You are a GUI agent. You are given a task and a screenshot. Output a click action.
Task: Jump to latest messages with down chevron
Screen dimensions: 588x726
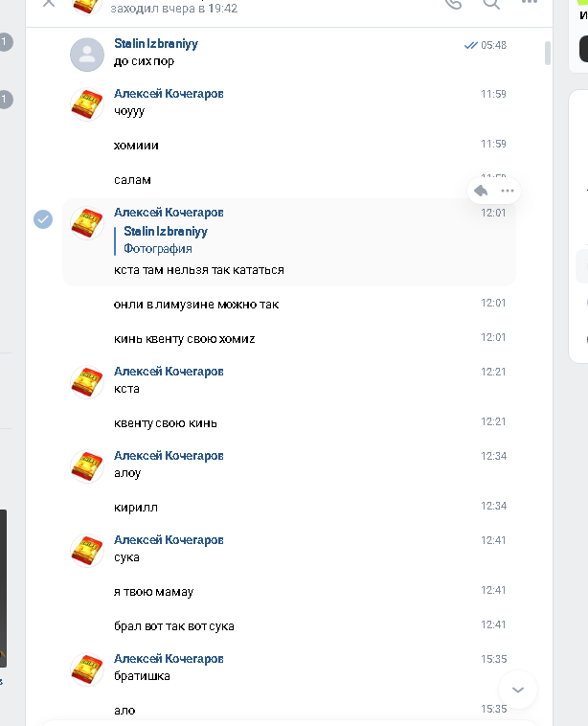pos(518,690)
